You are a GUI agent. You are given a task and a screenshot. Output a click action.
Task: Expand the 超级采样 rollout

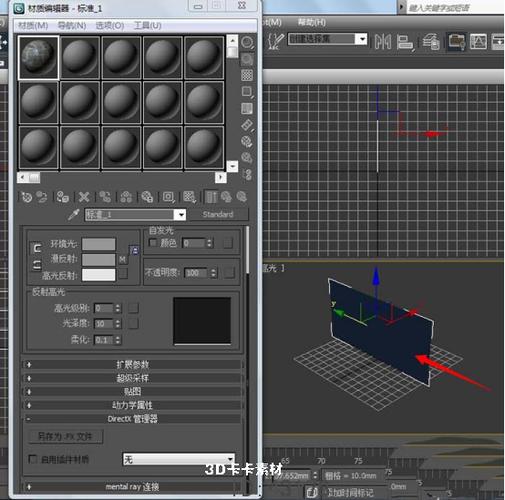click(x=133, y=378)
